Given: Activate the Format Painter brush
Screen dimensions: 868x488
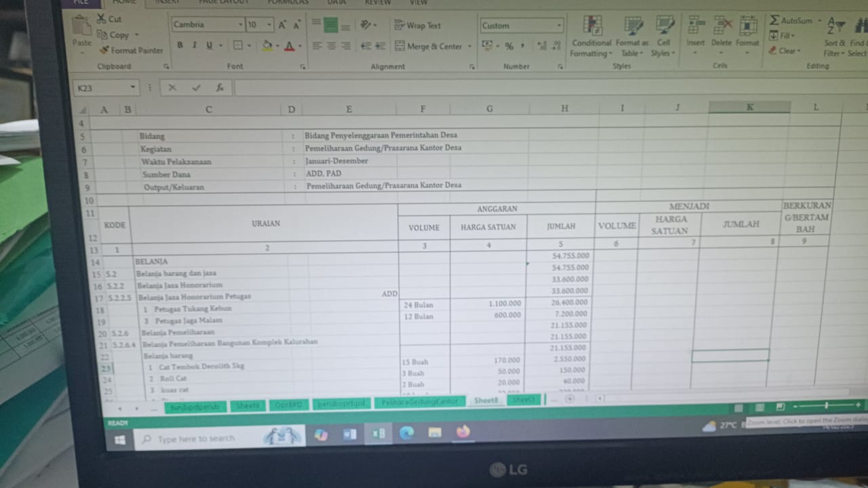Looking at the screenshot, I should [131, 50].
